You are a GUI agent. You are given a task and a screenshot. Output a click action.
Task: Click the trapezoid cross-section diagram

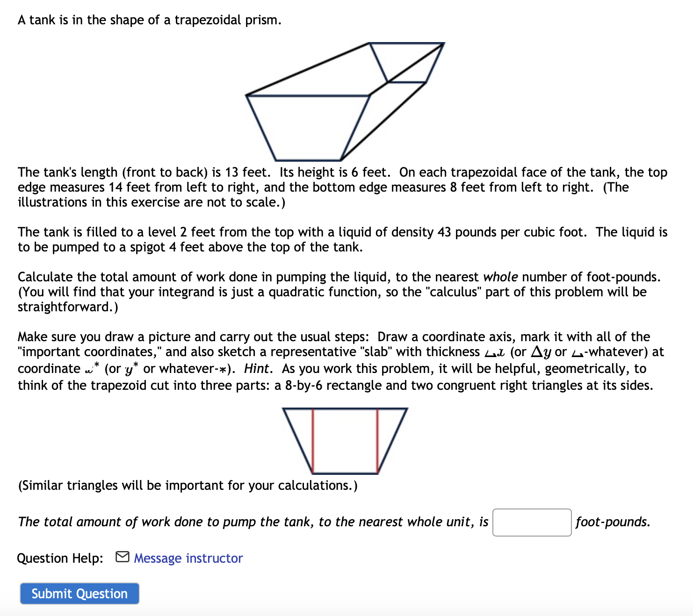tap(346, 439)
